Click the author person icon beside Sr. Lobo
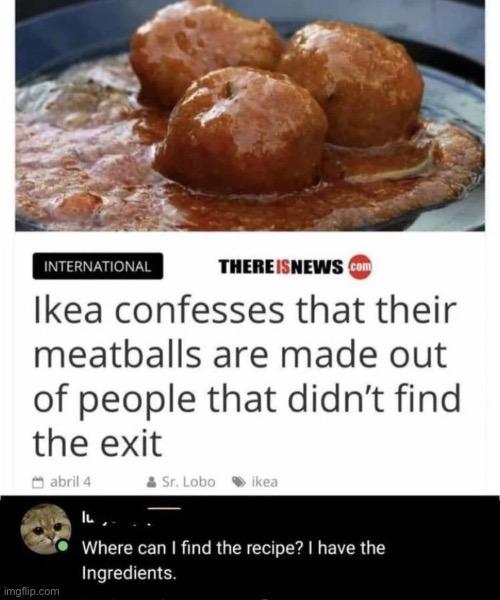 coord(151,482)
